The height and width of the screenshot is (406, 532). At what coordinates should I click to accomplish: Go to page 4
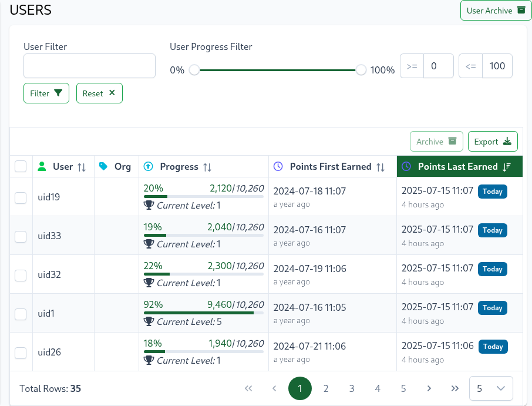point(378,388)
